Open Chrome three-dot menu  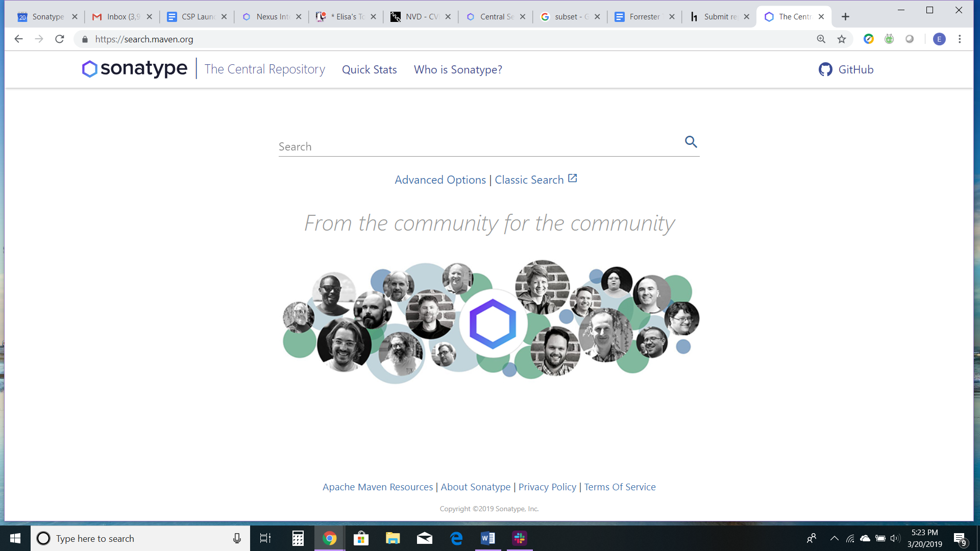click(960, 39)
